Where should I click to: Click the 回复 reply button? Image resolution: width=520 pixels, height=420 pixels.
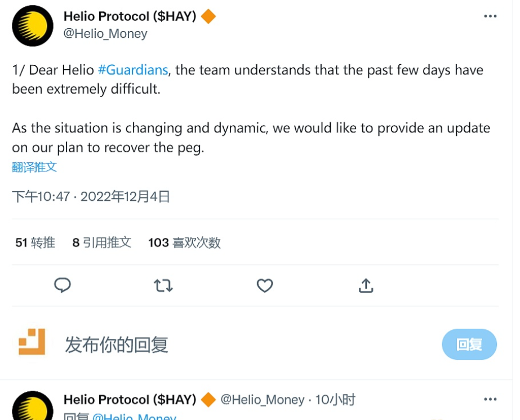pyautogui.click(x=469, y=344)
